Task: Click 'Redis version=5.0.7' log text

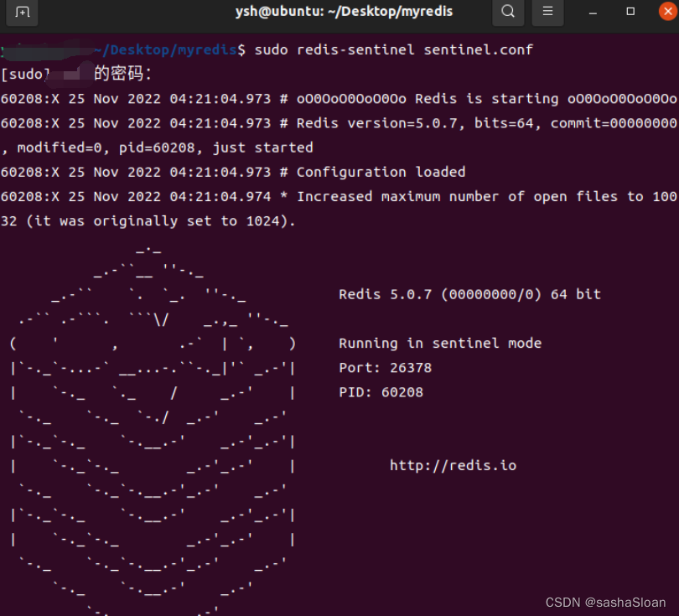Action: pos(376,123)
